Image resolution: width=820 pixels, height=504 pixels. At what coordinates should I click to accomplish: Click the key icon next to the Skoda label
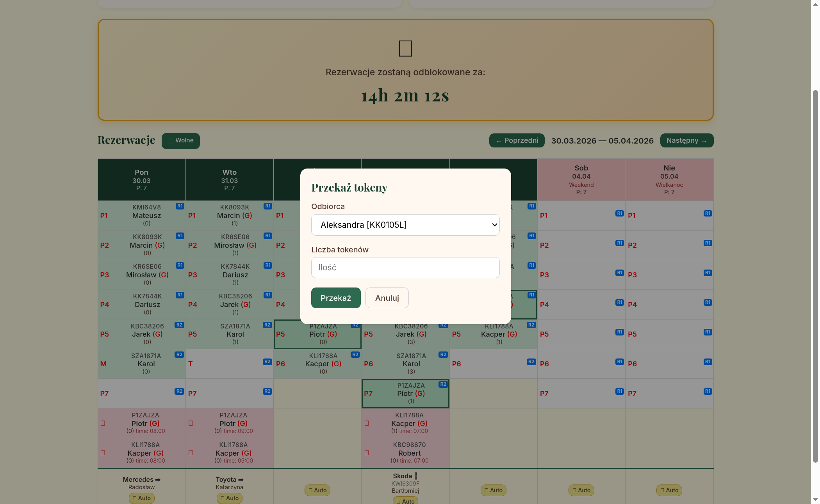coord(415,476)
